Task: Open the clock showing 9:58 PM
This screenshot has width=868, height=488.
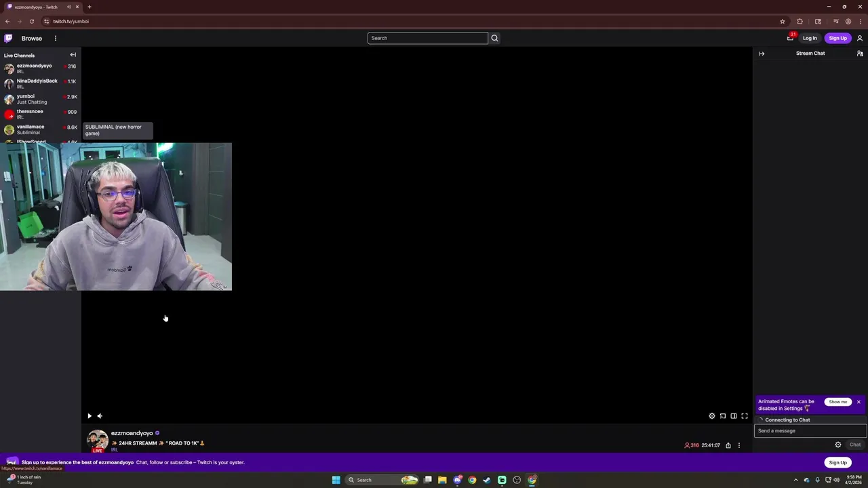Action: 854,480
